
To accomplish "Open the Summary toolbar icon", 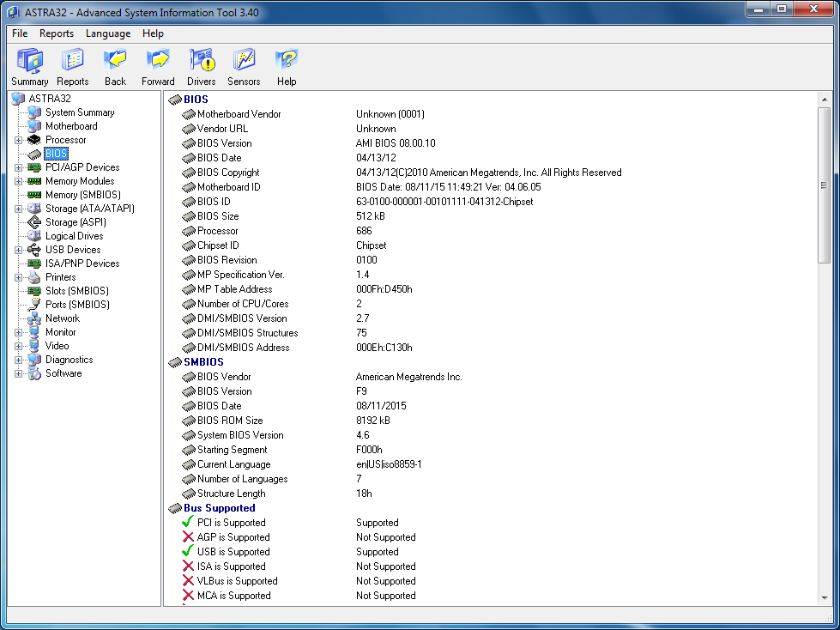I will point(30,61).
